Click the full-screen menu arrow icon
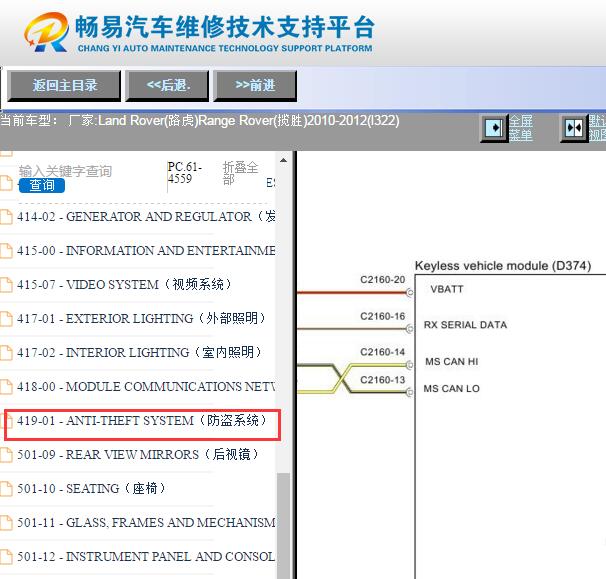Viewport: 606px width, 579px height. tap(494, 128)
